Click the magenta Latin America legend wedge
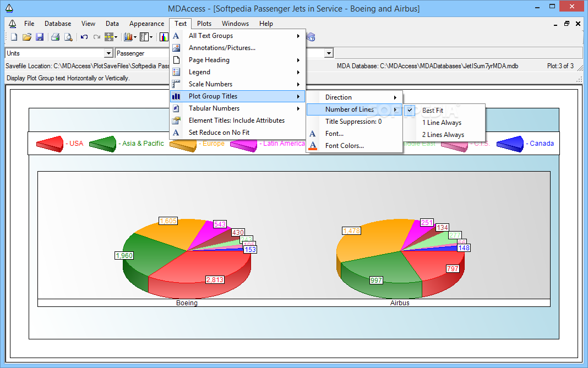The image size is (588, 368). [x=244, y=145]
